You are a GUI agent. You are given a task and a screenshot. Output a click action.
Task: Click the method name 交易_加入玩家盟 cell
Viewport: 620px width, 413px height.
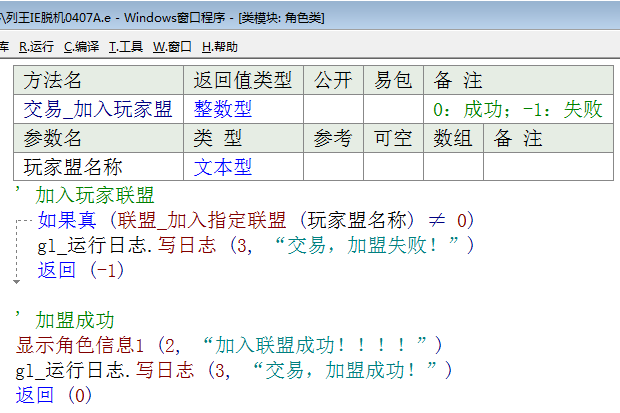click(99, 109)
